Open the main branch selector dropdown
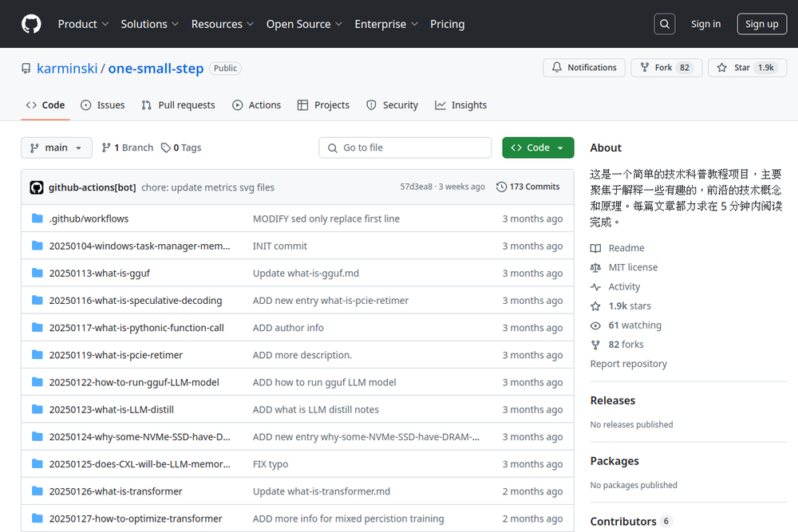This screenshot has height=532, width=798. point(57,148)
